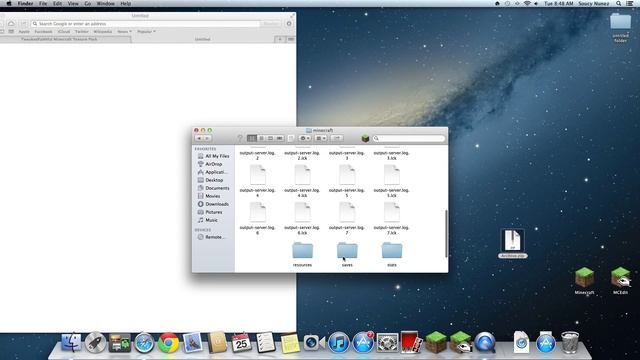Select All My Files in sidebar
The width and height of the screenshot is (640, 360).
pos(213,156)
